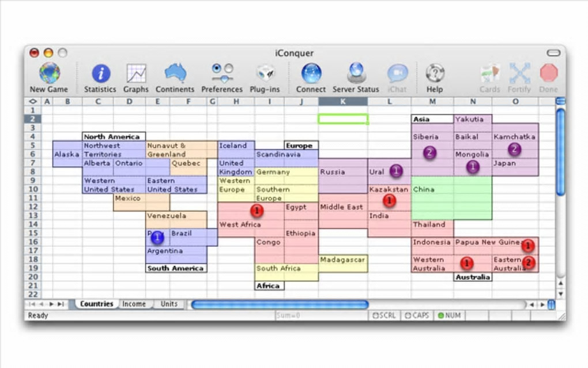588x368 pixels.
Task: Click previous sheet tab arrow
Action: tap(42, 304)
